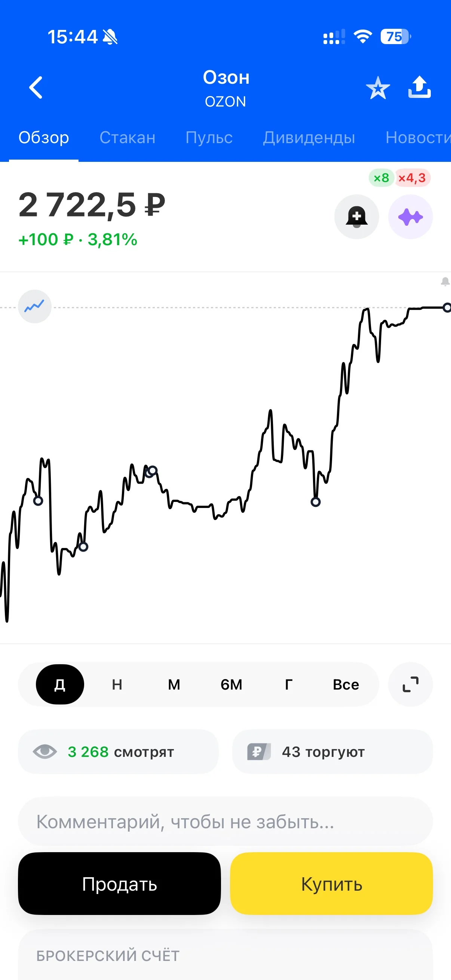
Task: Open the Стакан tab
Action: point(128,138)
